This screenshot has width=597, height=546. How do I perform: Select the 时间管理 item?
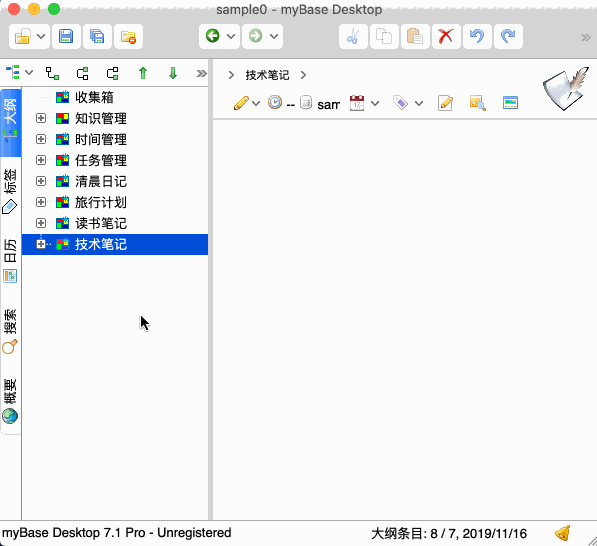[101, 139]
